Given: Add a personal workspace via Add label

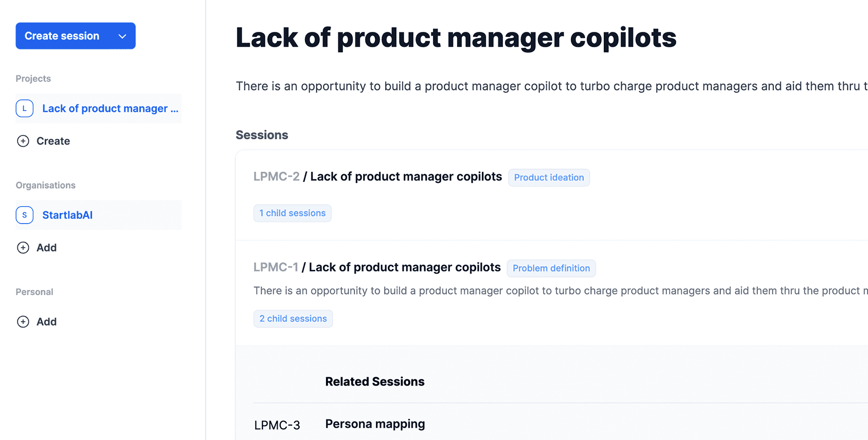Looking at the screenshot, I should (x=46, y=322).
